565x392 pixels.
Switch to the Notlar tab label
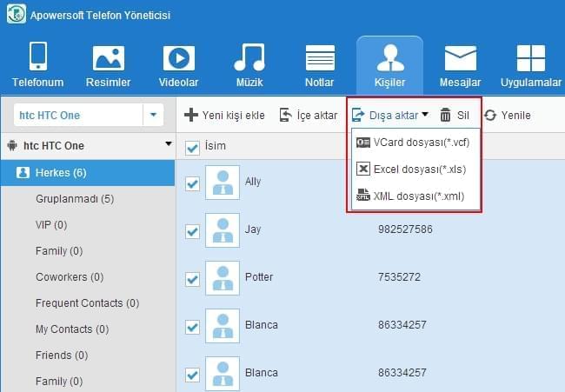(x=319, y=83)
